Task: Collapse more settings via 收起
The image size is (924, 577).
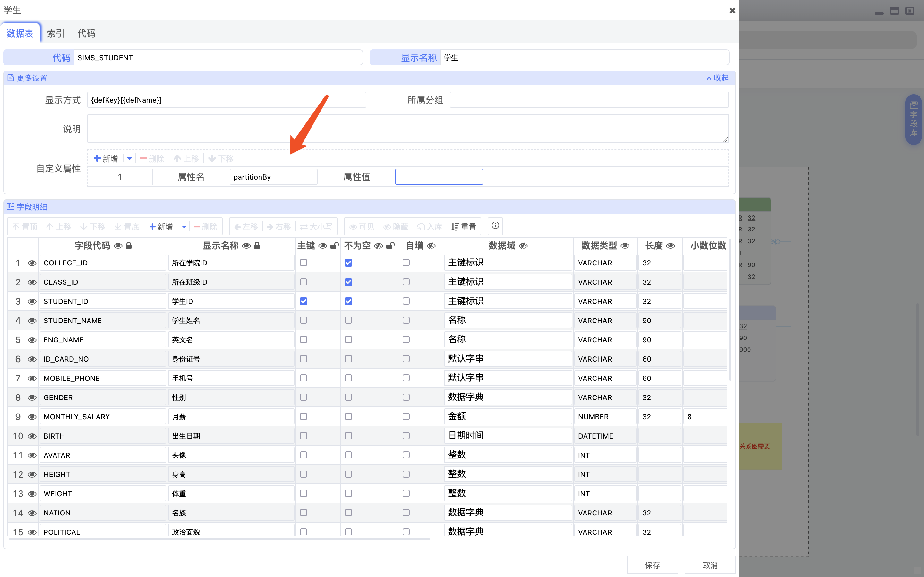Action: point(717,78)
